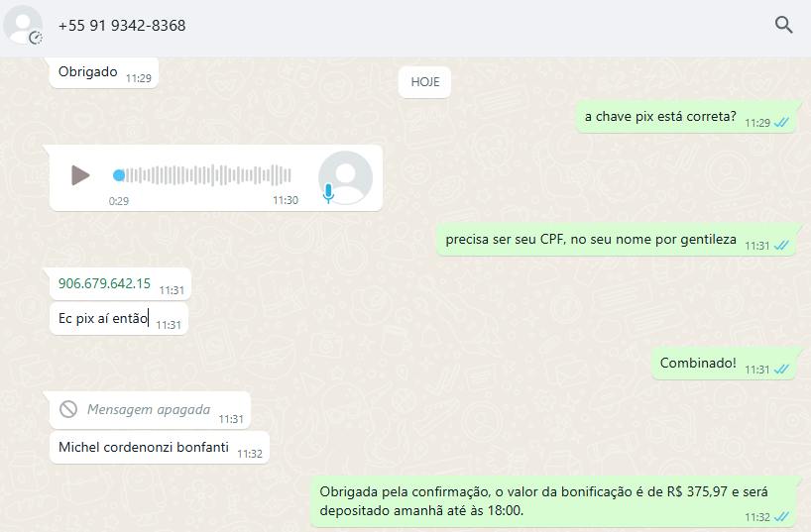Click read checkmarks on the R$ 375,97 message

coord(781,517)
